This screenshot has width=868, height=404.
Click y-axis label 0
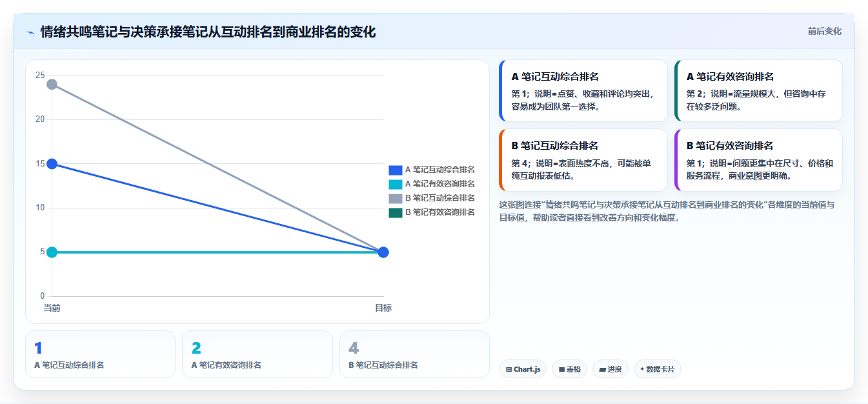[43, 296]
